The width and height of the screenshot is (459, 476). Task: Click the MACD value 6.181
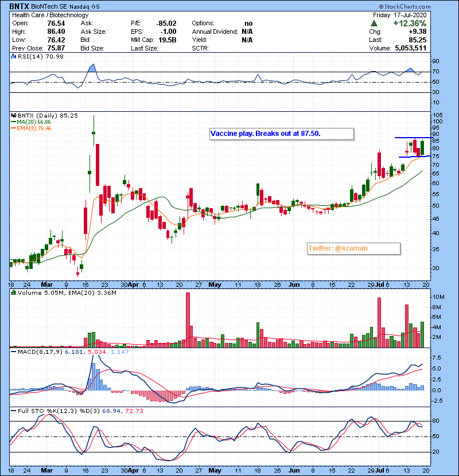(74, 352)
